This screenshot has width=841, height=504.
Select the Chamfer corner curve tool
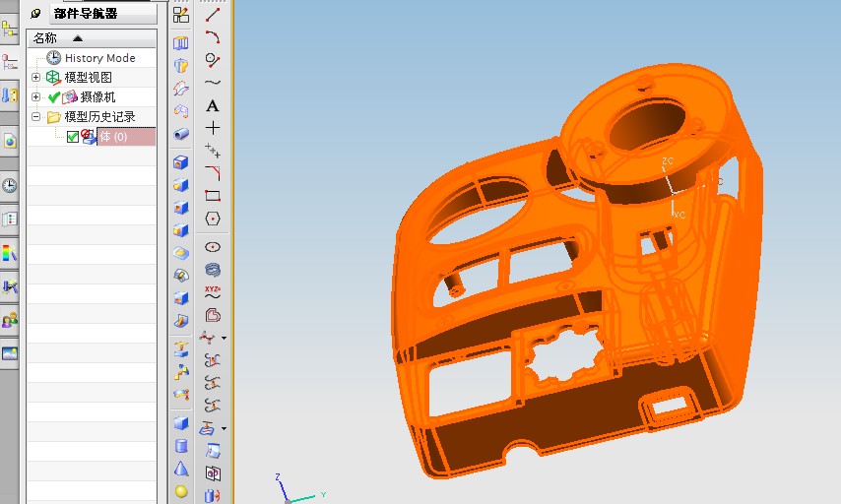tap(213, 173)
